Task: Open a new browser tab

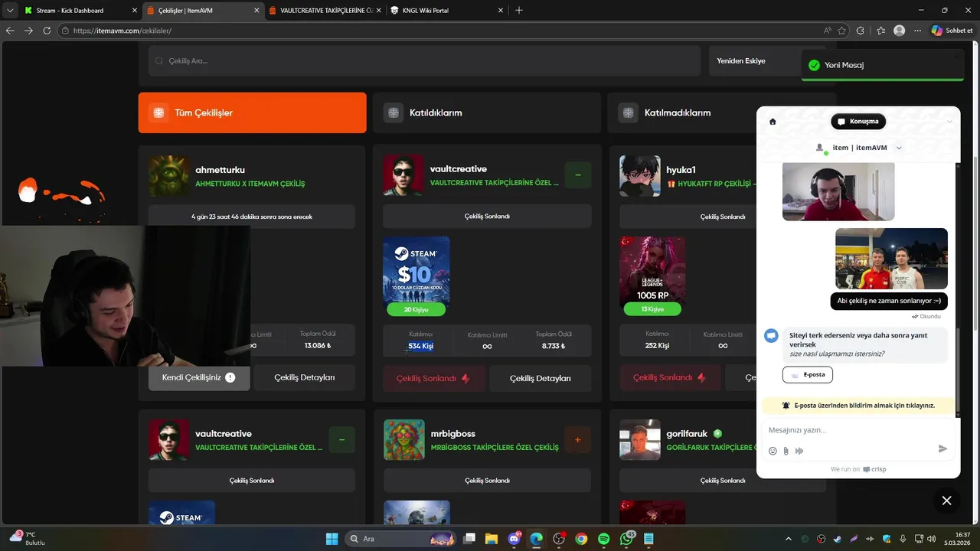Action: (x=519, y=11)
